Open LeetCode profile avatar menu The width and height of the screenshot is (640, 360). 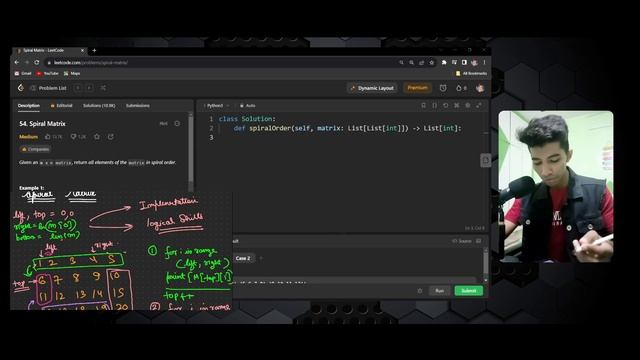click(x=480, y=88)
